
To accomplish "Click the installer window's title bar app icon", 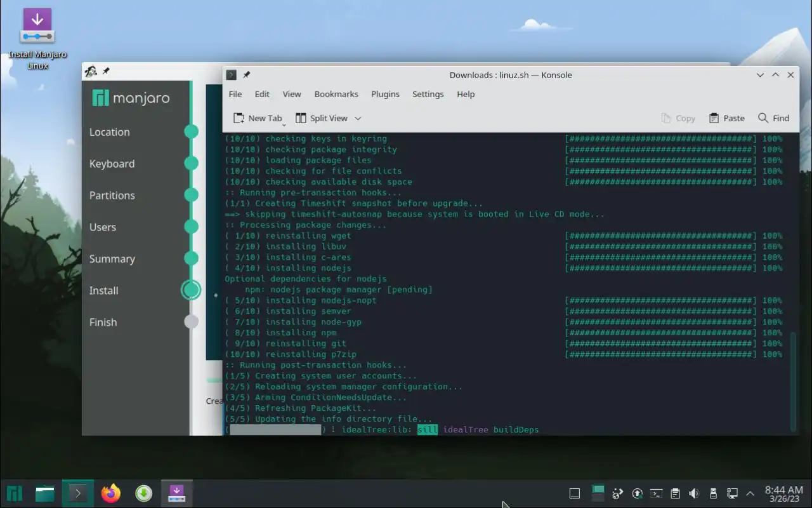I will [x=91, y=71].
